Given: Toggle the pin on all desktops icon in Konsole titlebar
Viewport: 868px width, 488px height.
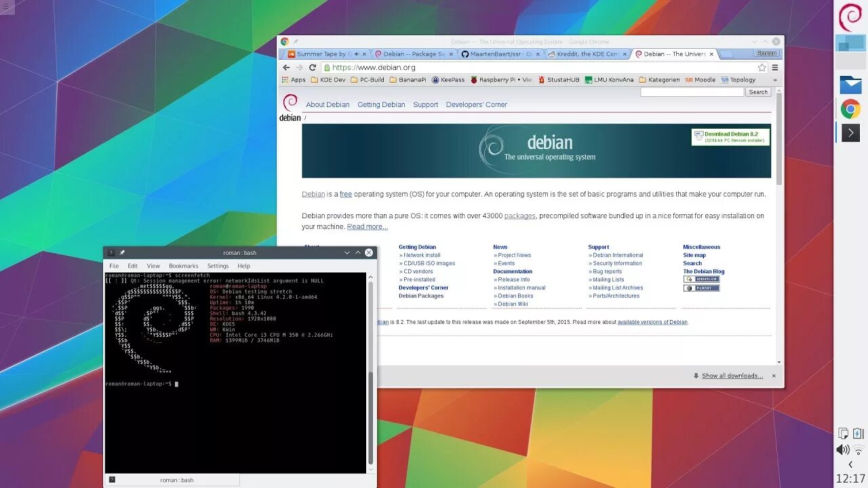Looking at the screenshot, I should 122,252.
